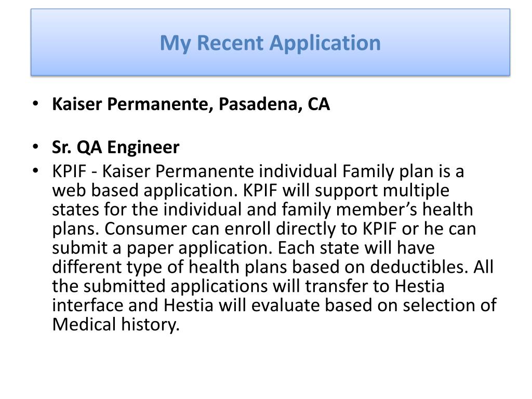Click the phrase "transfer to Hestia"
This screenshot has height=399, width=532.
click(x=375, y=286)
